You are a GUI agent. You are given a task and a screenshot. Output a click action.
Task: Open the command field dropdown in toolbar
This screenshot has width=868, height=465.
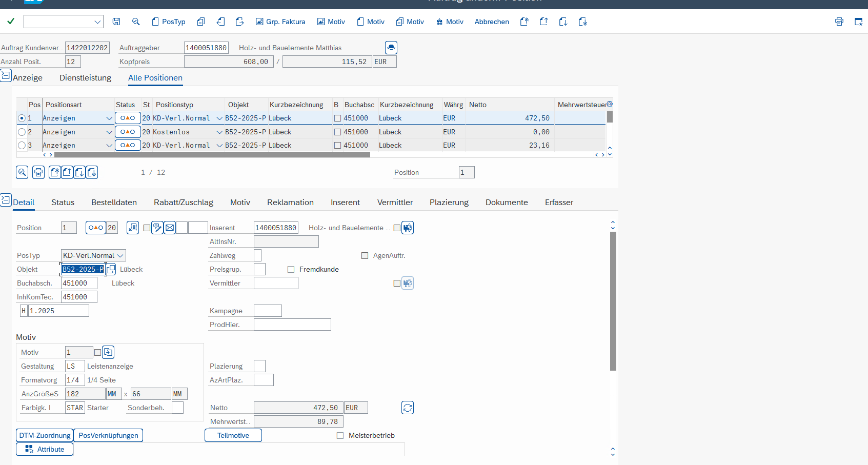(x=97, y=22)
